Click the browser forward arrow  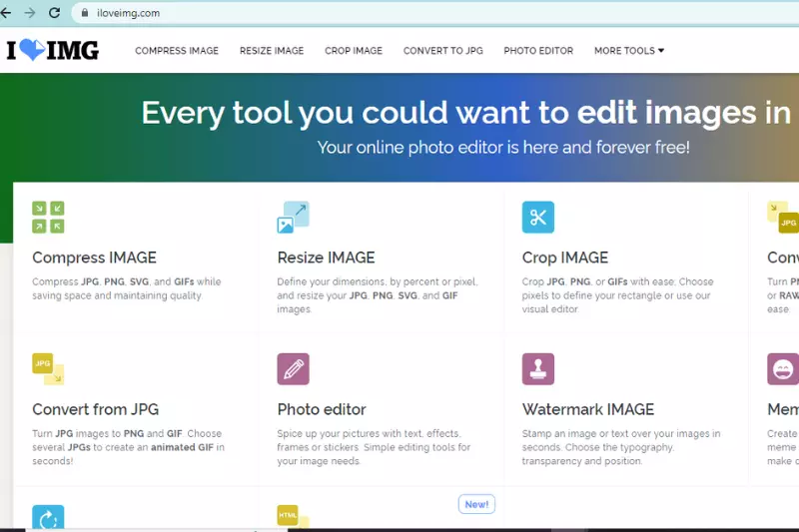(30, 13)
